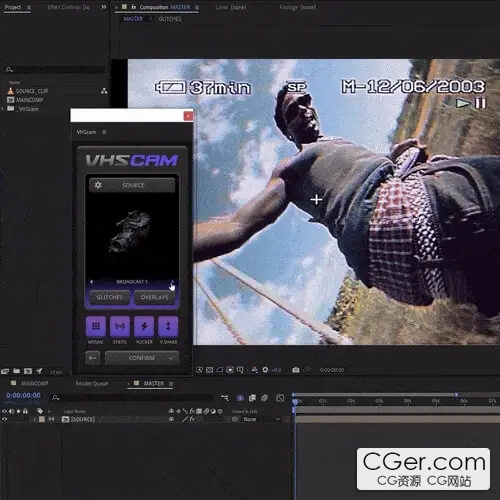Open the Overlays section in VHSCam

pos(154,297)
